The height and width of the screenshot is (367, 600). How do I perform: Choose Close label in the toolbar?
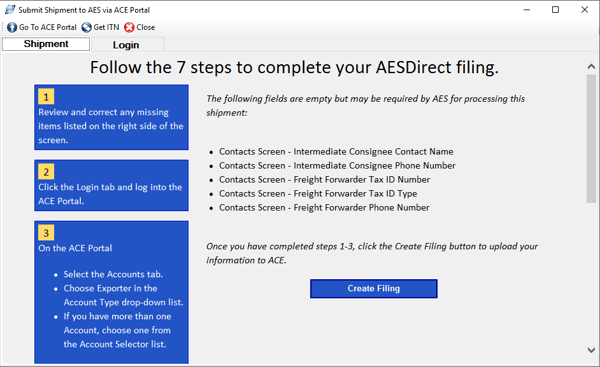146,27
